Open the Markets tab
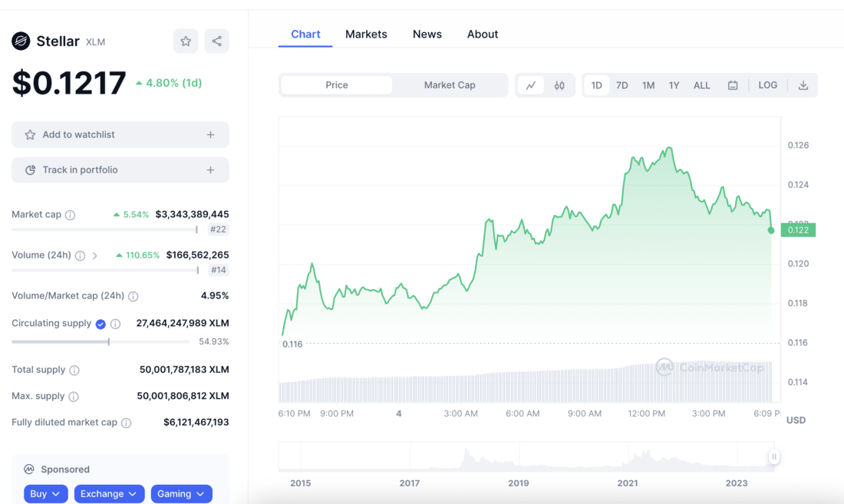Image resolution: width=844 pixels, height=504 pixels. click(x=366, y=35)
